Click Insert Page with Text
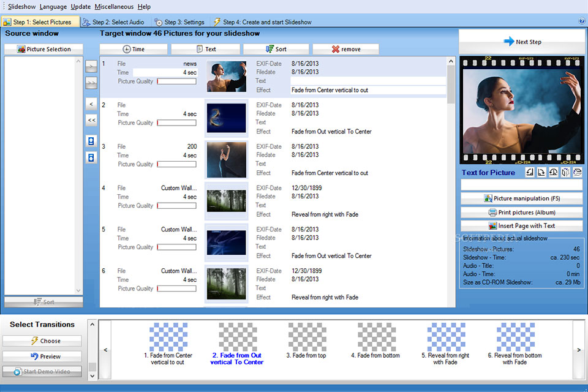 click(522, 226)
